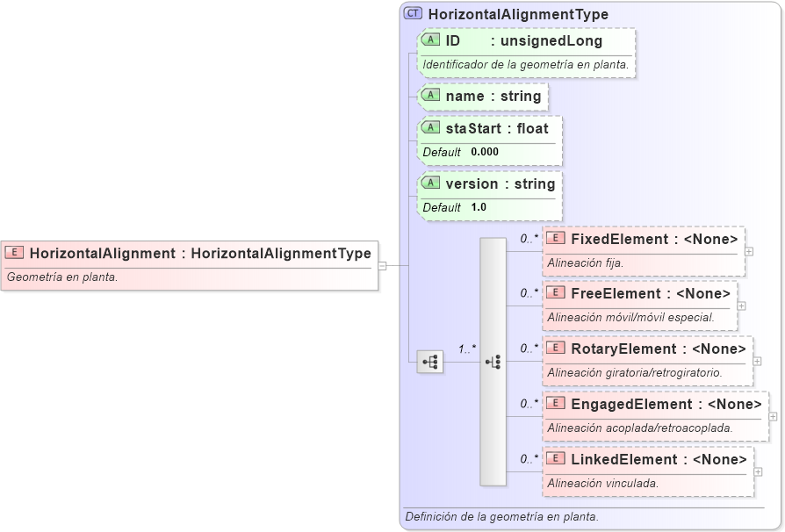Click the 1..* cardinality label
The height and width of the screenshot is (532, 785).
tap(467, 349)
